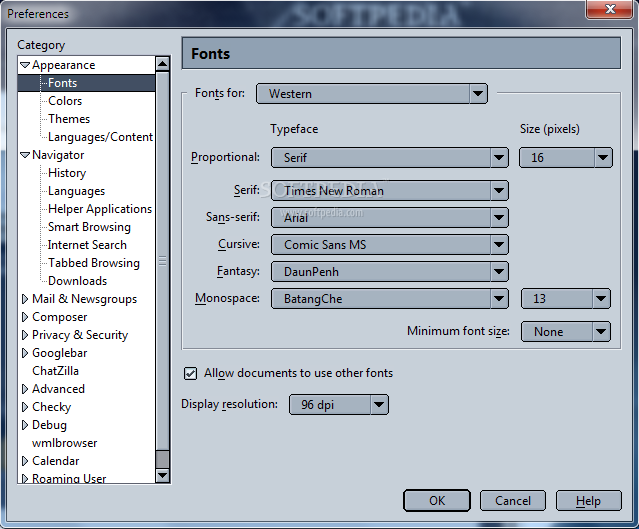Open the Monospace size 13 dropdown
Screen dimensions: 639x529
(566, 299)
